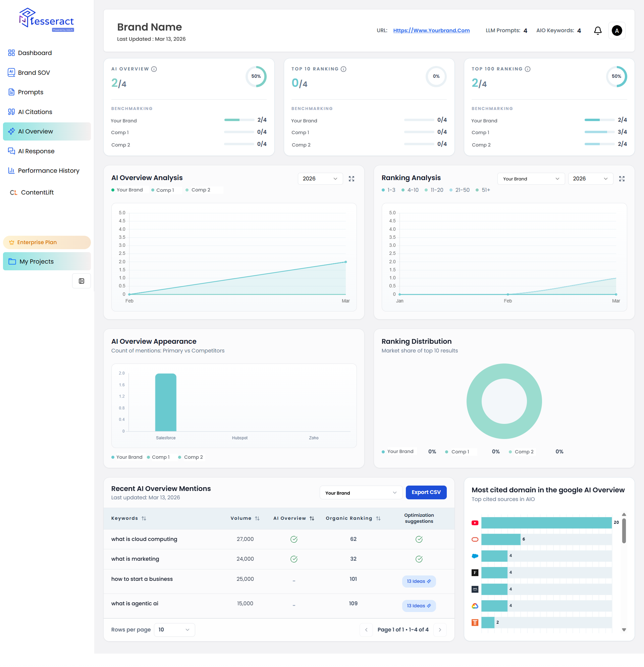The height and width of the screenshot is (667, 644).
Task: Toggle Comp 1 legend in AI Overview Analysis
Action: coord(165,190)
